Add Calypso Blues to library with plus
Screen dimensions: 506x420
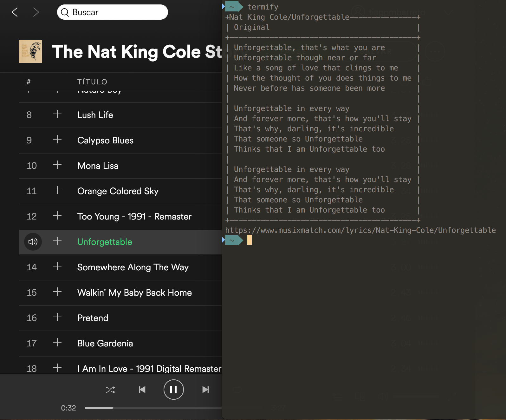point(57,140)
